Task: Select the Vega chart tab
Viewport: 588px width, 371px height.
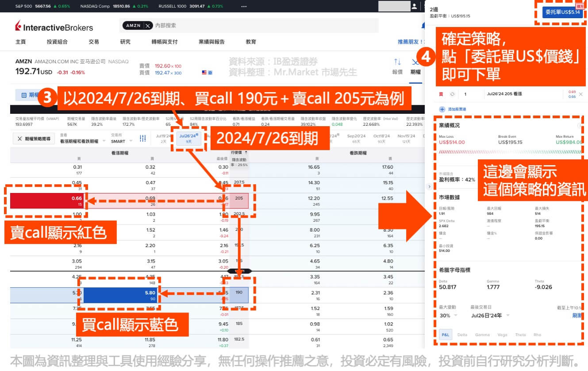Action: click(x=502, y=335)
